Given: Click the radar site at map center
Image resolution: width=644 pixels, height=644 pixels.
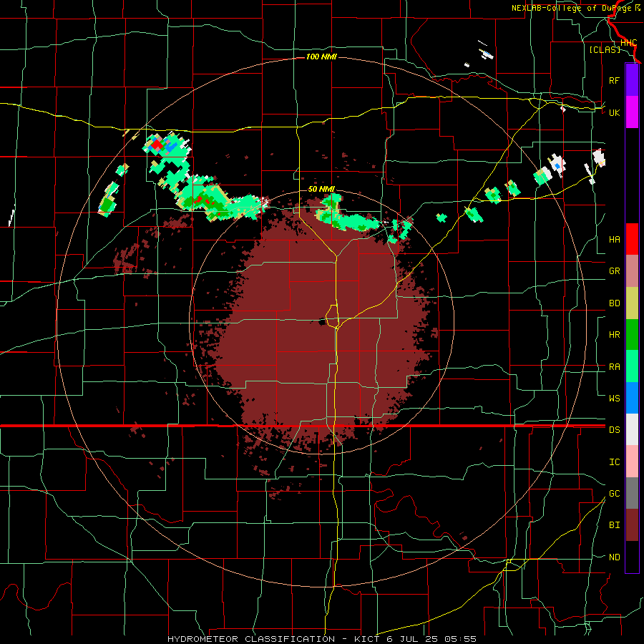Looking at the screenshot, I should click(322, 321).
